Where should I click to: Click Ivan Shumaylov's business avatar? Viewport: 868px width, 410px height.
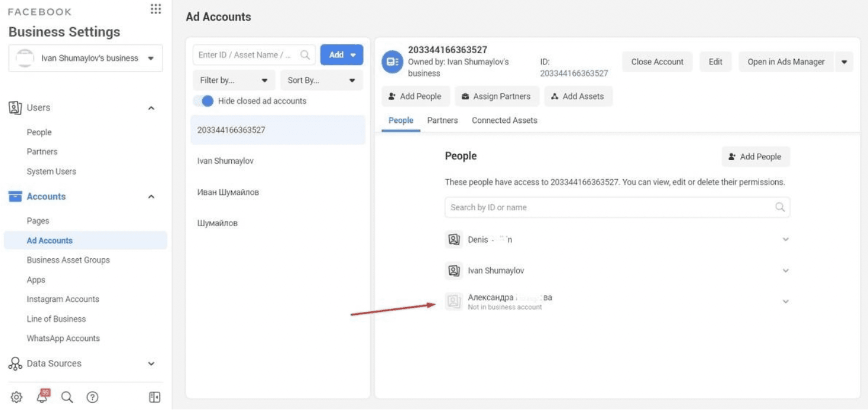click(25, 58)
